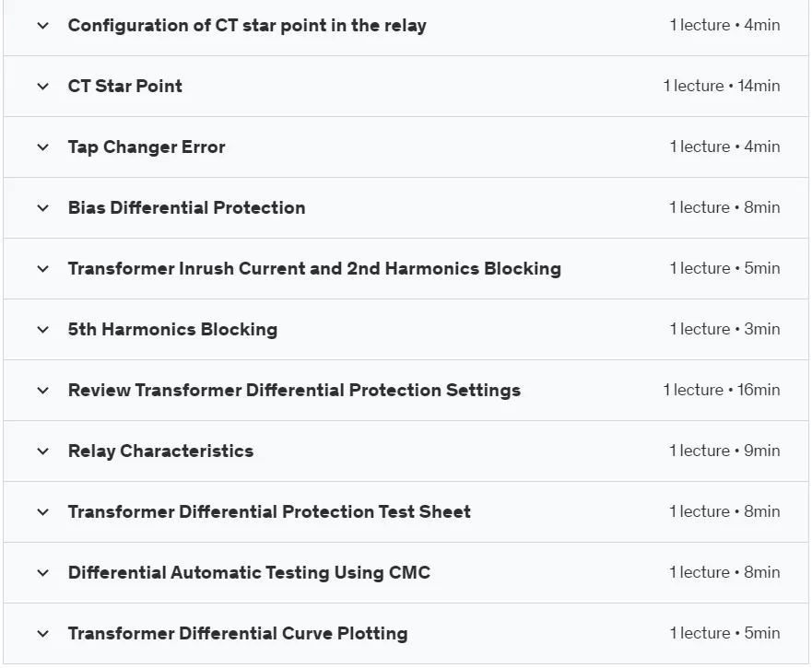Expand the CT Star Point section chevron
Viewport: 812px width, 668px height.
pyautogui.click(x=43, y=87)
